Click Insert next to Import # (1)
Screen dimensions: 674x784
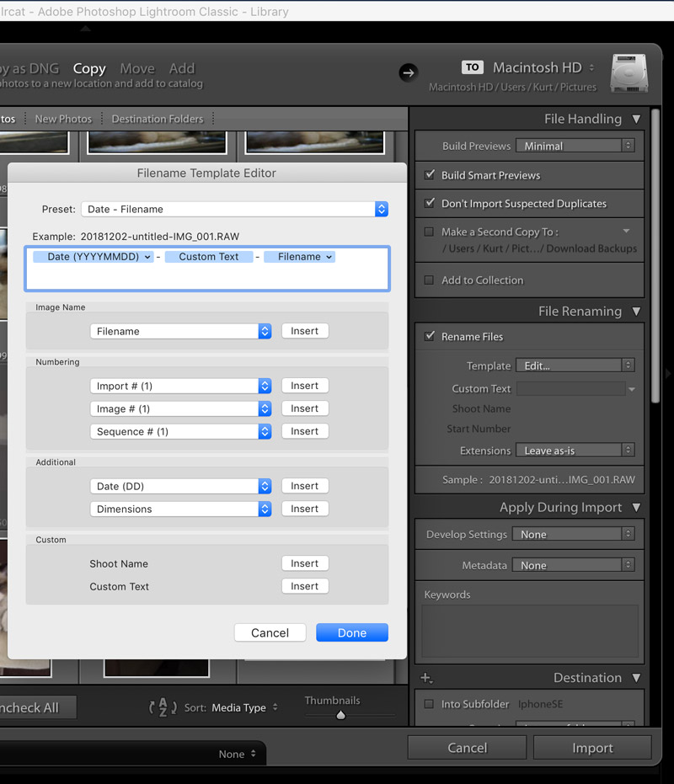(305, 386)
